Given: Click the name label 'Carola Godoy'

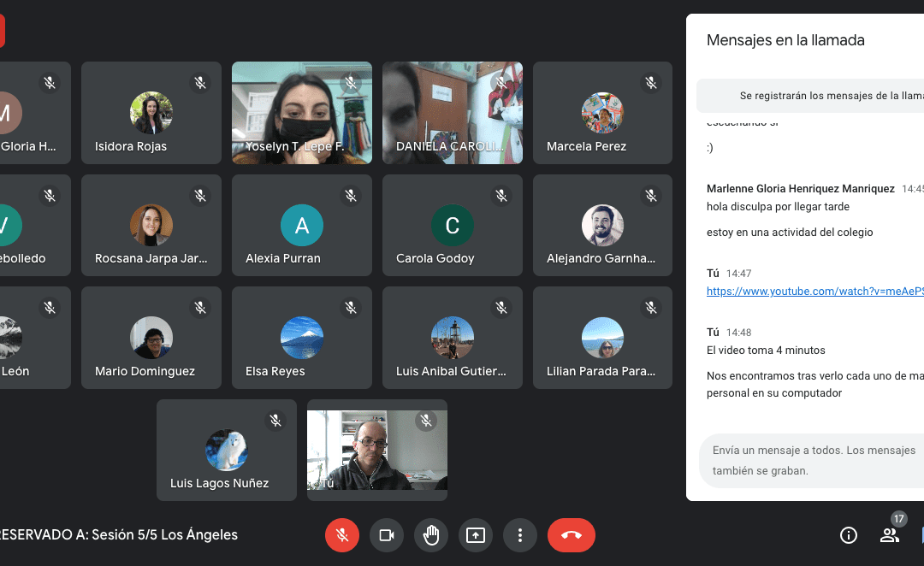Looking at the screenshot, I should point(435,258).
